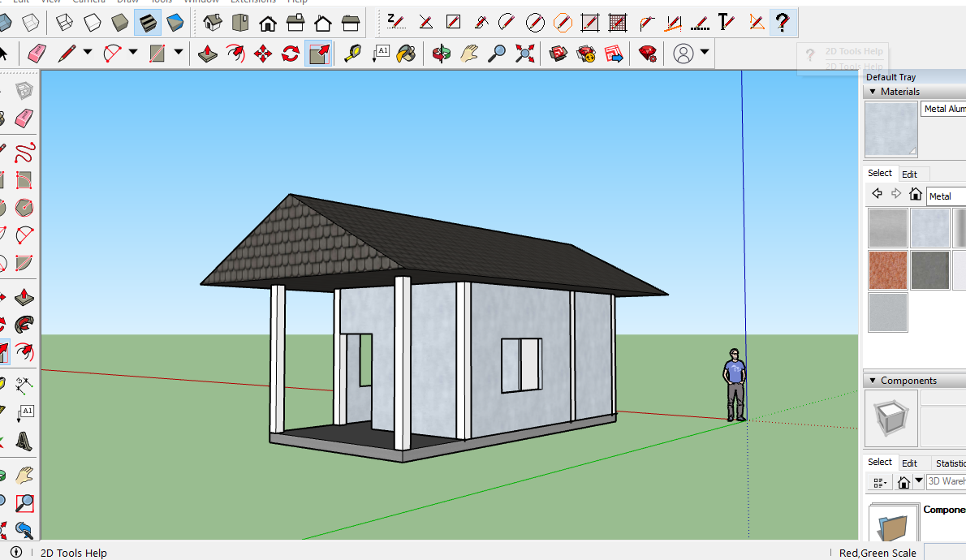Open the Arc tool dropdown arrow
The width and height of the screenshot is (966, 560).
pos(133,53)
